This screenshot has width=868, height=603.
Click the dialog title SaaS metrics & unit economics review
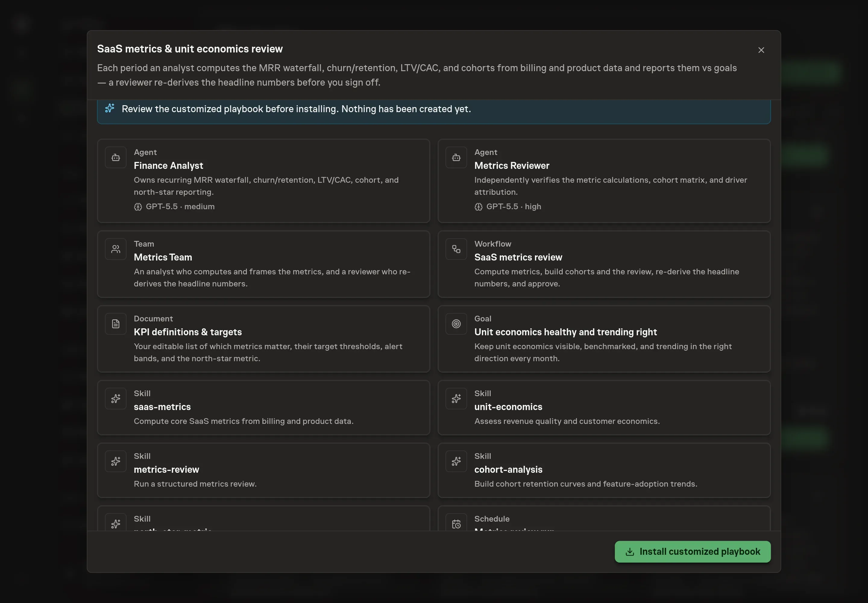pyautogui.click(x=190, y=49)
